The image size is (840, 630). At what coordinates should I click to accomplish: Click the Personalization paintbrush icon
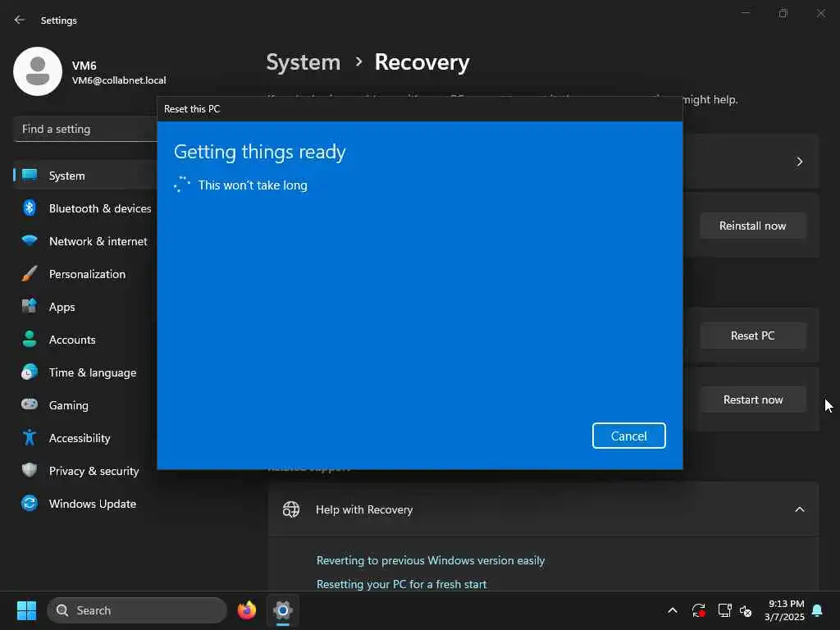tap(30, 274)
